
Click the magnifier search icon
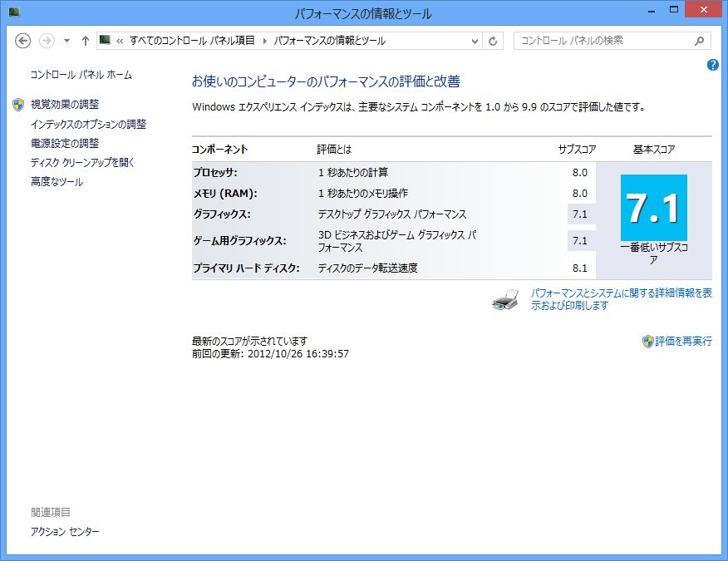pos(699,41)
